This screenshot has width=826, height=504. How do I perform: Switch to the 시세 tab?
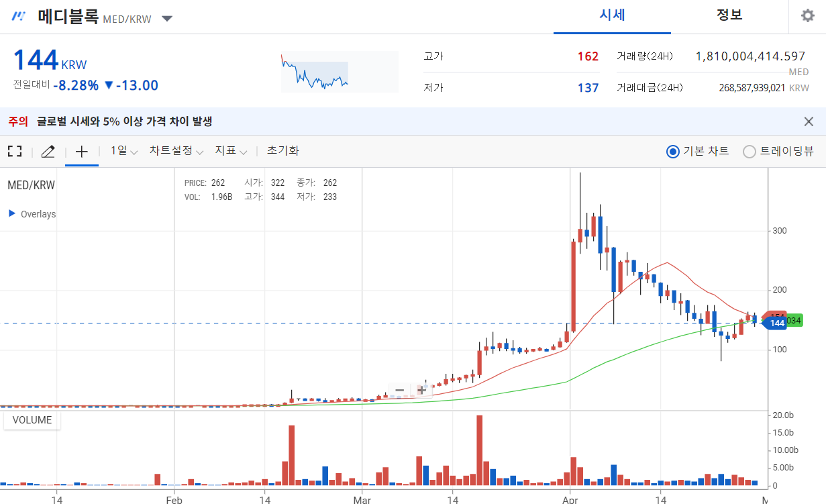coord(612,15)
